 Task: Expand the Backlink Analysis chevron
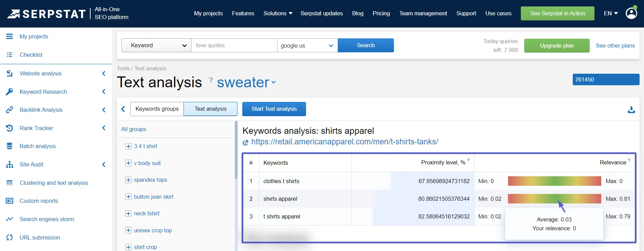(104, 110)
